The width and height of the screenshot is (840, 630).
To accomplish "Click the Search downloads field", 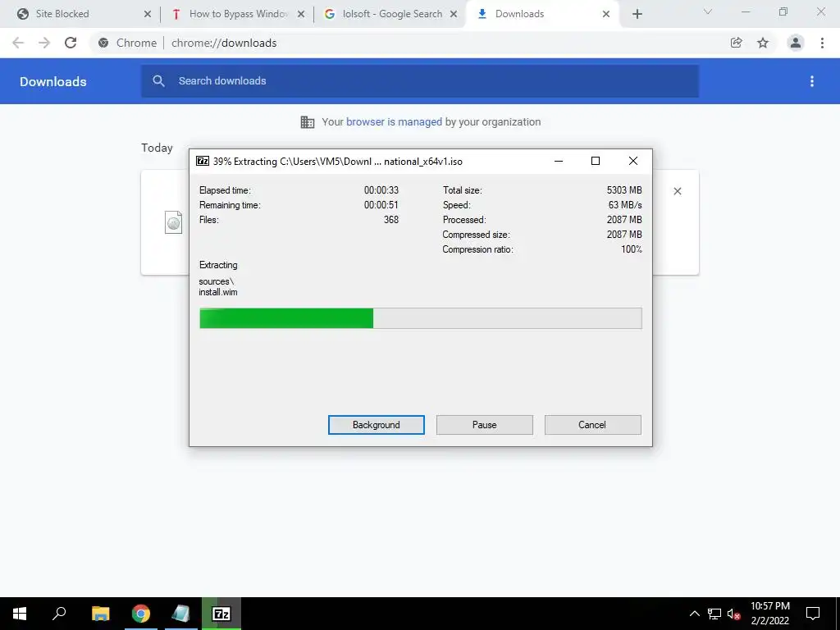I will tap(420, 81).
